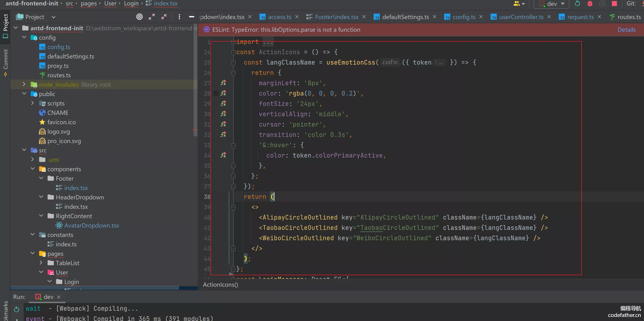Open the Project view selector dropdown
The image size is (644, 321).
point(54,17)
